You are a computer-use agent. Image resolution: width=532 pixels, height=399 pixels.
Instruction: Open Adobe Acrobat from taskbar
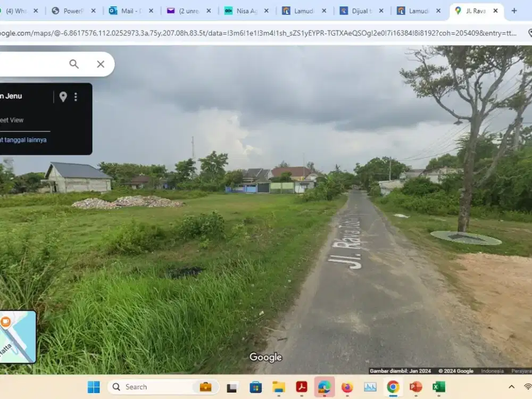coord(302,387)
